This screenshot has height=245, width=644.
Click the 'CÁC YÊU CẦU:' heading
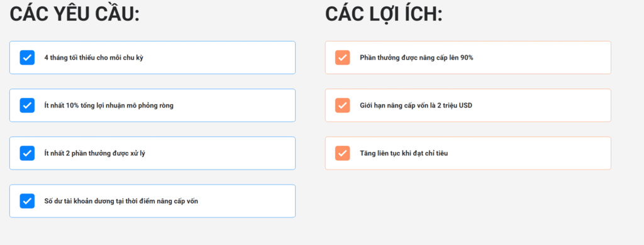(75, 13)
